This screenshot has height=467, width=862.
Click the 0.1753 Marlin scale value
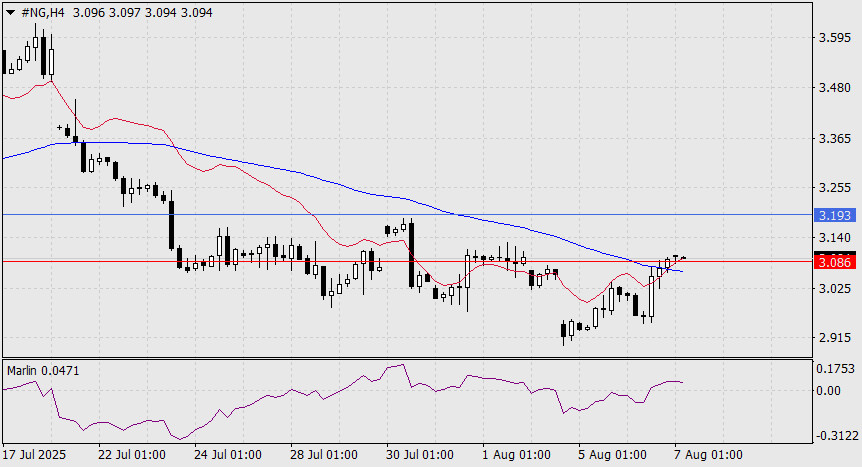click(x=836, y=369)
